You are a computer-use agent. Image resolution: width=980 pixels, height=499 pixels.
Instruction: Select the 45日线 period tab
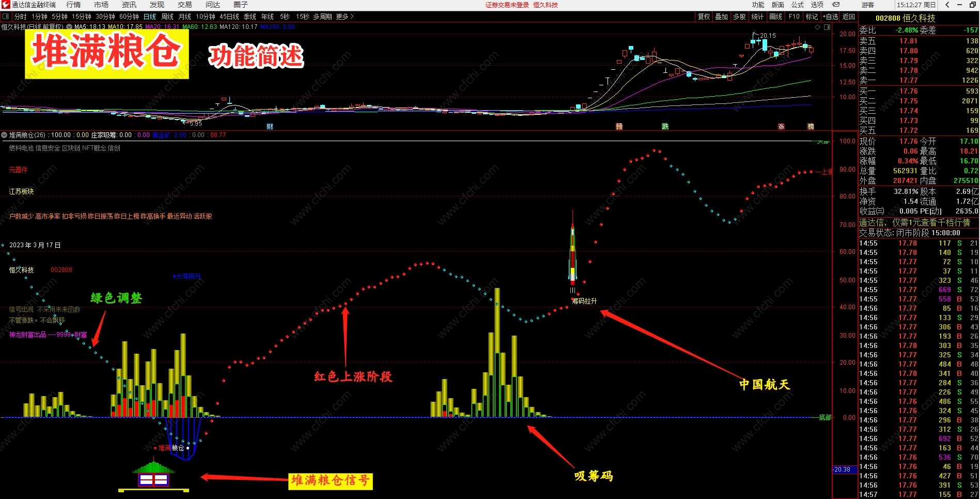click(230, 17)
